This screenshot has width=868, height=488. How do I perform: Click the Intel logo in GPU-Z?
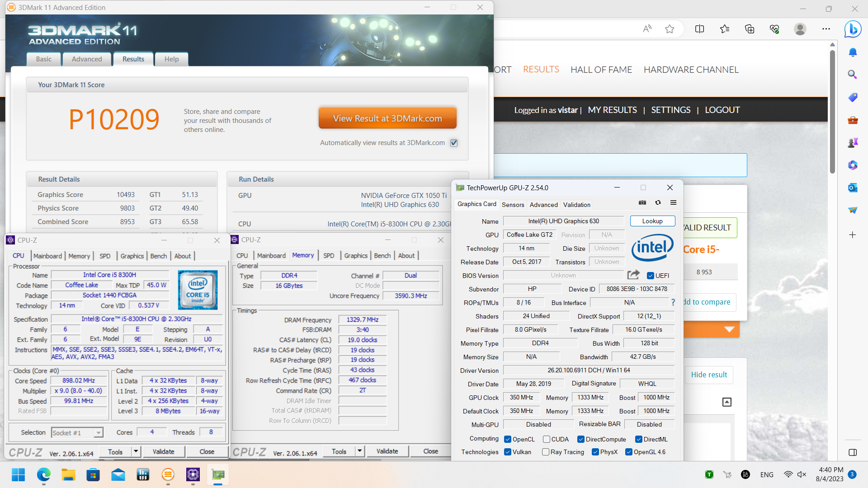coord(652,247)
